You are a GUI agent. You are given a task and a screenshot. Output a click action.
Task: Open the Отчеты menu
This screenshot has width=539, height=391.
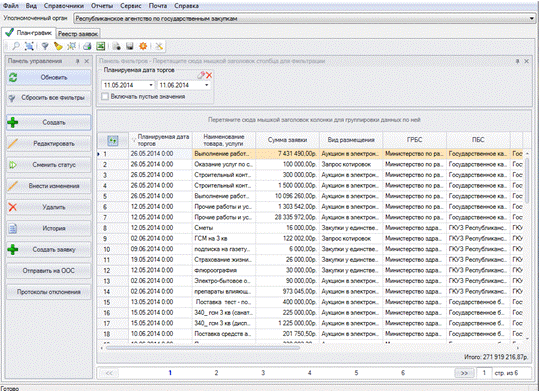[102, 6]
